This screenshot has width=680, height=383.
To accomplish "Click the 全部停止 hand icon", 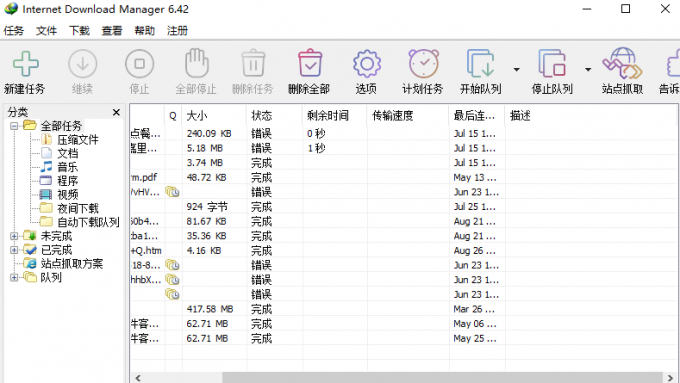I will [x=196, y=63].
